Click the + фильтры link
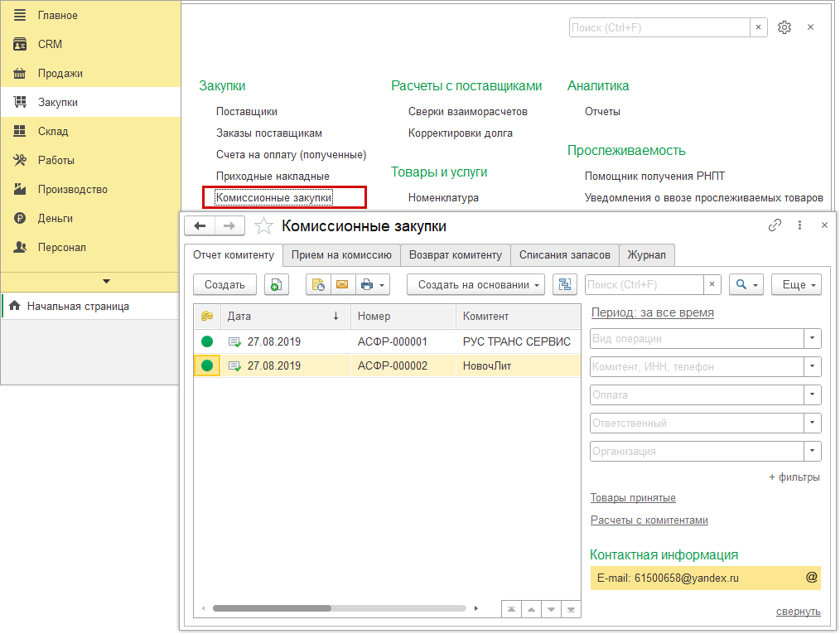Image resolution: width=840 pixels, height=634 pixels. coord(794,477)
